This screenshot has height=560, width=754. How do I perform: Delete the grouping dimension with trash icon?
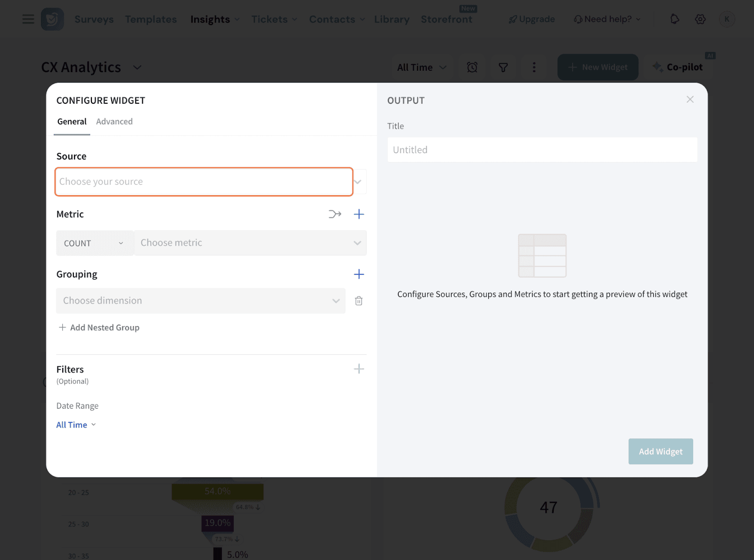point(359,301)
